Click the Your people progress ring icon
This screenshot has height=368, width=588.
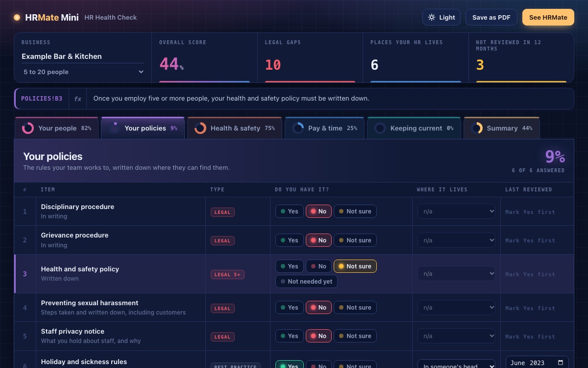[x=28, y=128]
